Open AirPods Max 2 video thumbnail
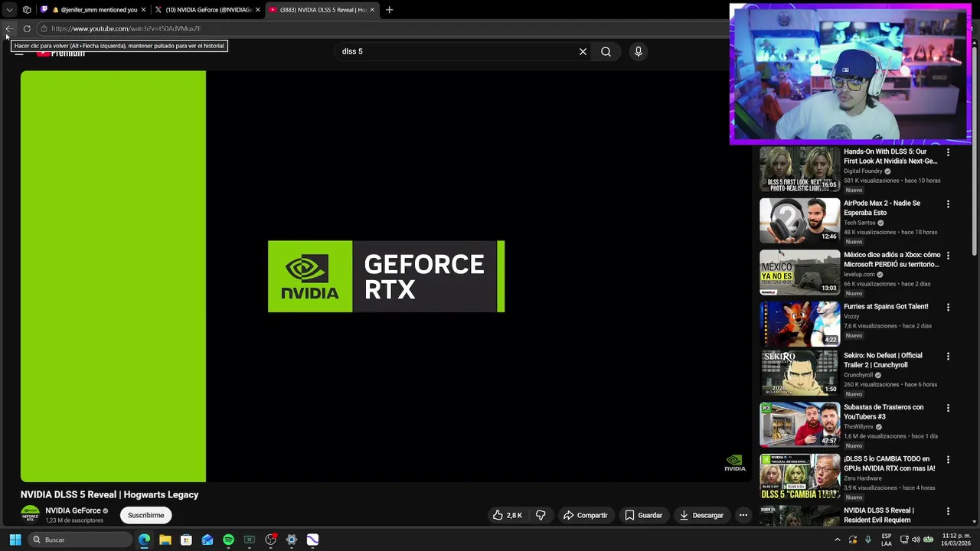 [x=799, y=220]
